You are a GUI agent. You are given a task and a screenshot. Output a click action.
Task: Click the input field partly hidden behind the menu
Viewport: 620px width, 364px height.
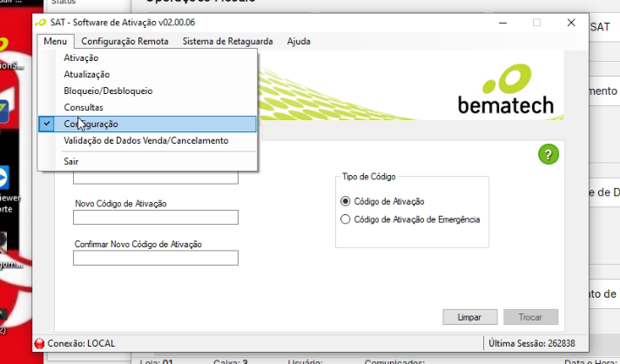point(156,178)
